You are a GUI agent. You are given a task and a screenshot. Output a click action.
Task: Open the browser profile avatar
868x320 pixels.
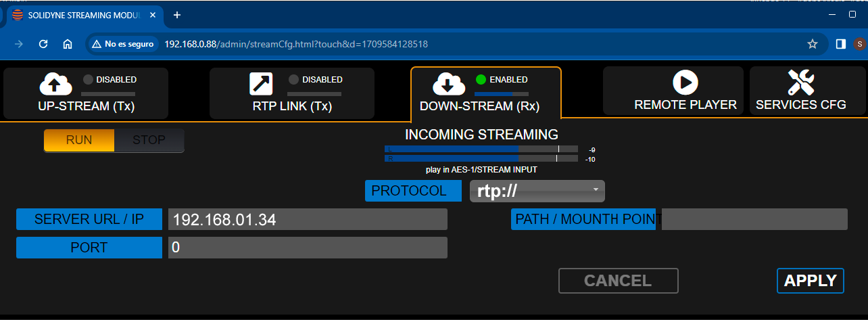click(859, 44)
